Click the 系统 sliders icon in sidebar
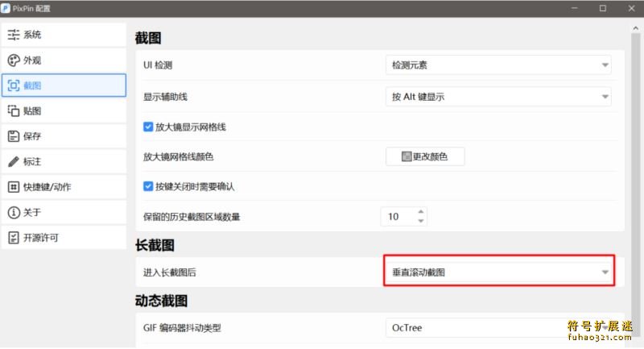This screenshot has height=349, width=644. pyautogui.click(x=14, y=35)
